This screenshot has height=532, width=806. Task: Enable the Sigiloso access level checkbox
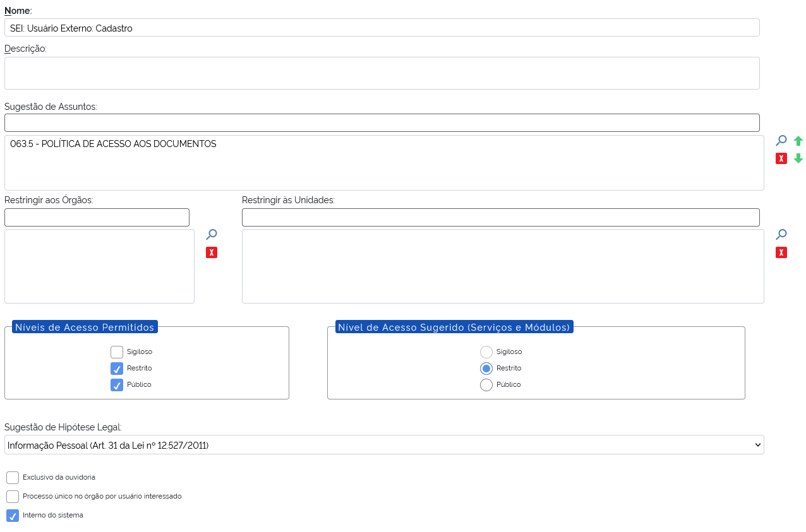pos(116,352)
